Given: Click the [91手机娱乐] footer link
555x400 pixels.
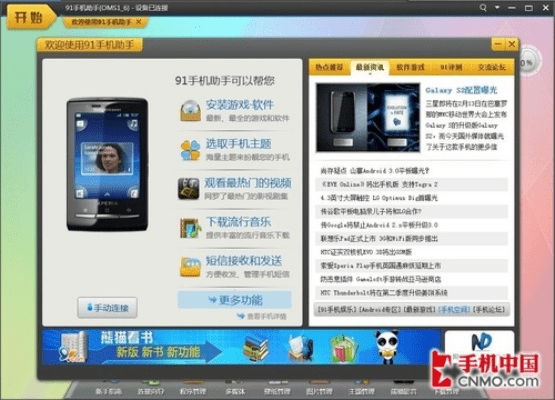Looking at the screenshot, I should (337, 309).
